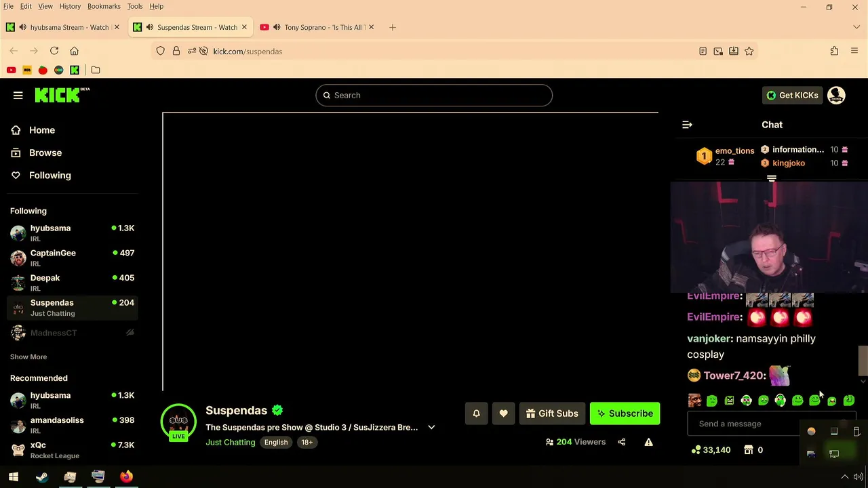Mute the Suspendas Stream tab audio

pyautogui.click(x=150, y=27)
